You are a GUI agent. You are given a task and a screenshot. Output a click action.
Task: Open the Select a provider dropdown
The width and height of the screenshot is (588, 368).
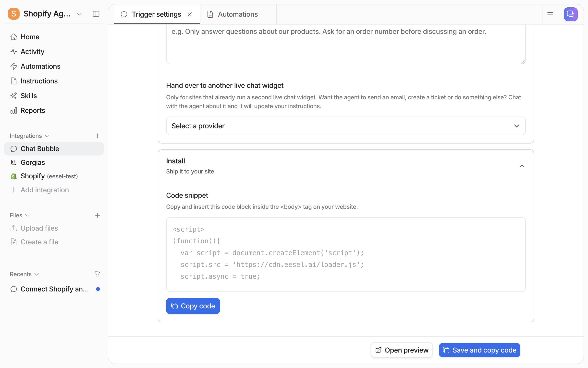[x=346, y=126]
